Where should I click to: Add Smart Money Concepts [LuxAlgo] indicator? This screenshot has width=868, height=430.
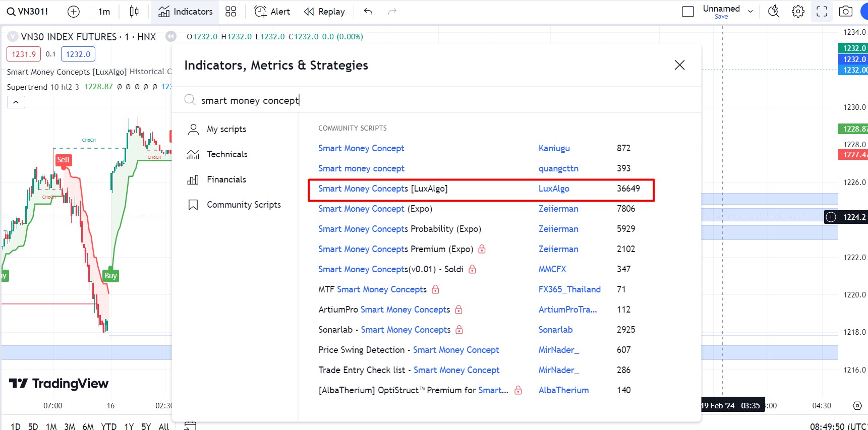coord(382,189)
